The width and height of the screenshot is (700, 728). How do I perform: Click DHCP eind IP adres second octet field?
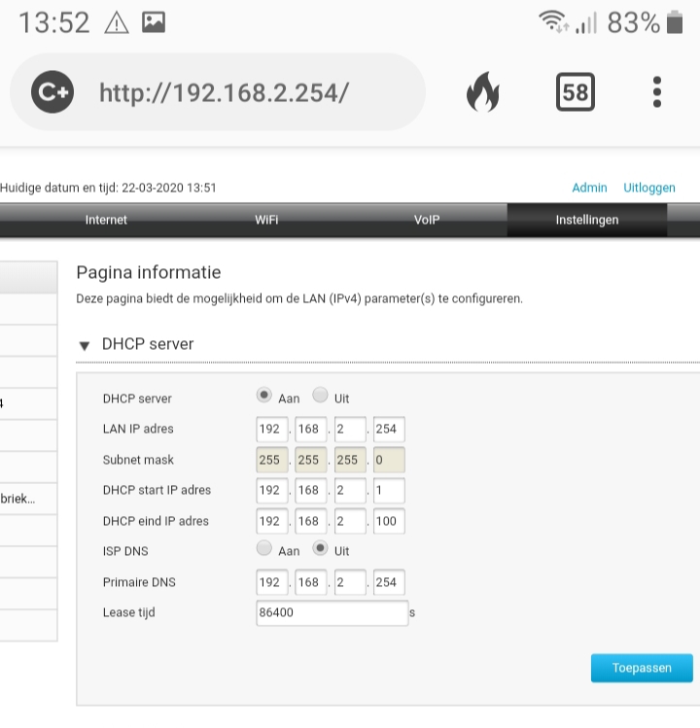311,521
